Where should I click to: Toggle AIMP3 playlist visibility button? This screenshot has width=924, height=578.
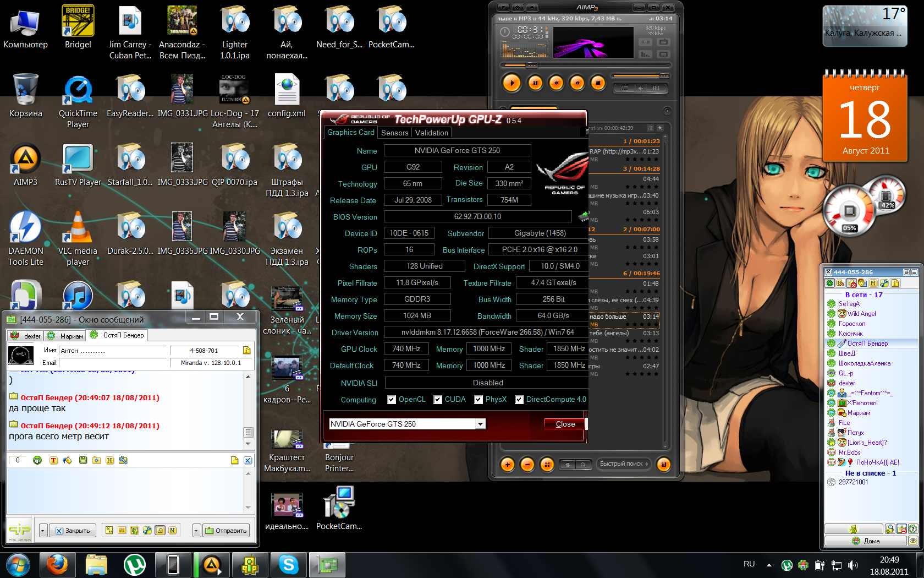(624, 88)
